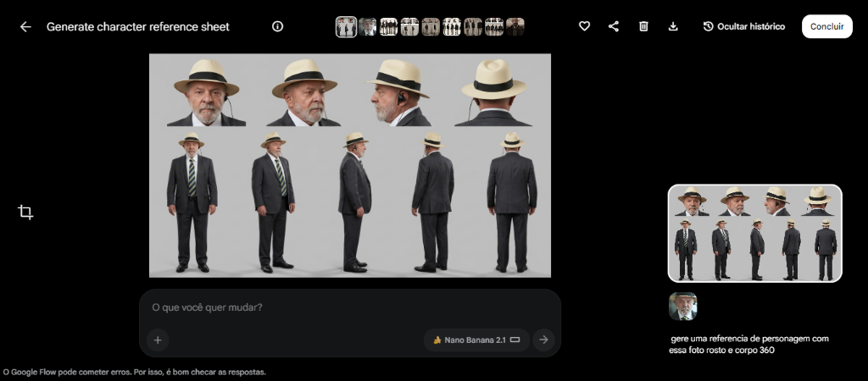Select the third thumbnail in the top strip

(x=388, y=26)
